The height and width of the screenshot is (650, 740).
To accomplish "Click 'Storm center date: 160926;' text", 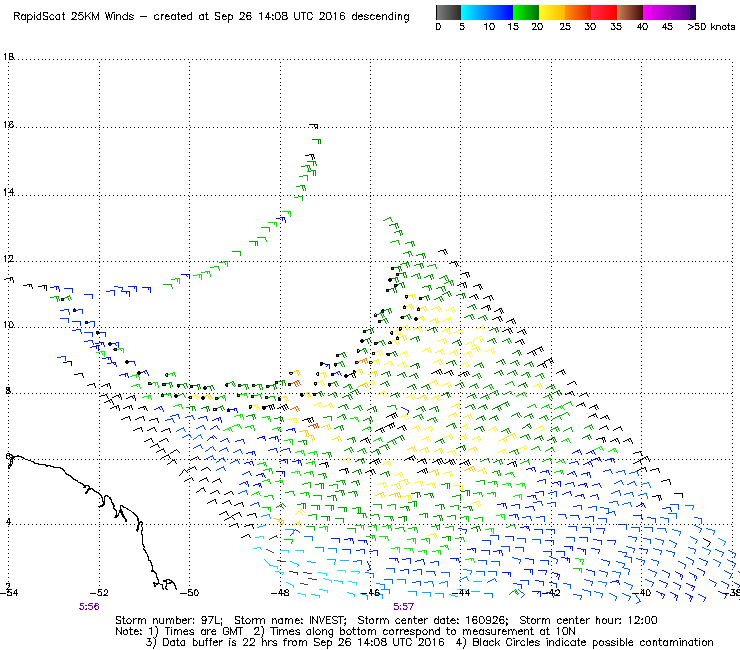I will [433, 620].
